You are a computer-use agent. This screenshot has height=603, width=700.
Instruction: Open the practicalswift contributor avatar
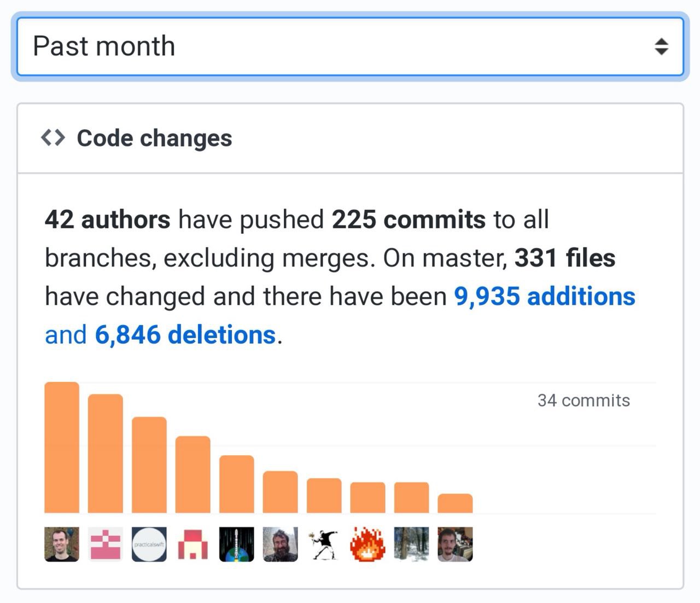tap(149, 544)
